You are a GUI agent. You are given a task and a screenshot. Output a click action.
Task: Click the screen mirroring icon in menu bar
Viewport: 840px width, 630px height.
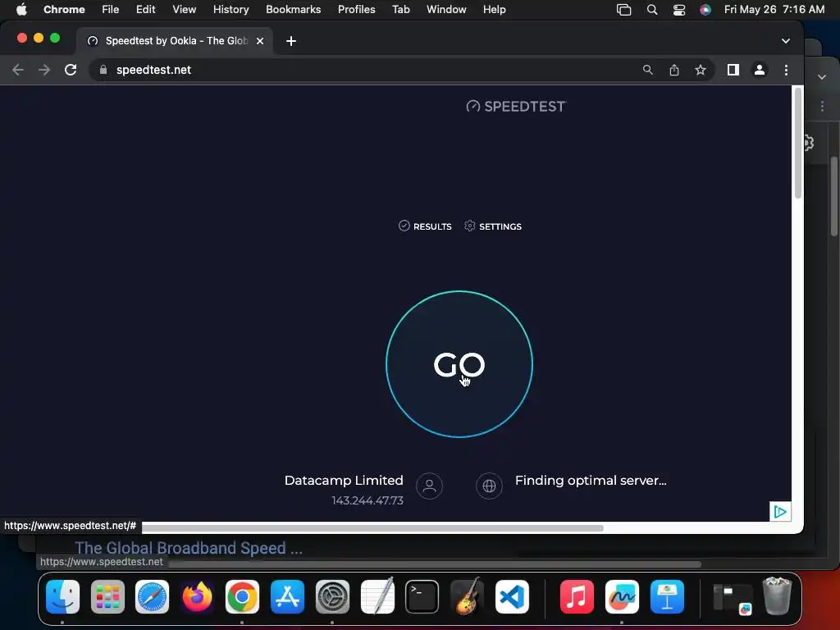pos(623,9)
